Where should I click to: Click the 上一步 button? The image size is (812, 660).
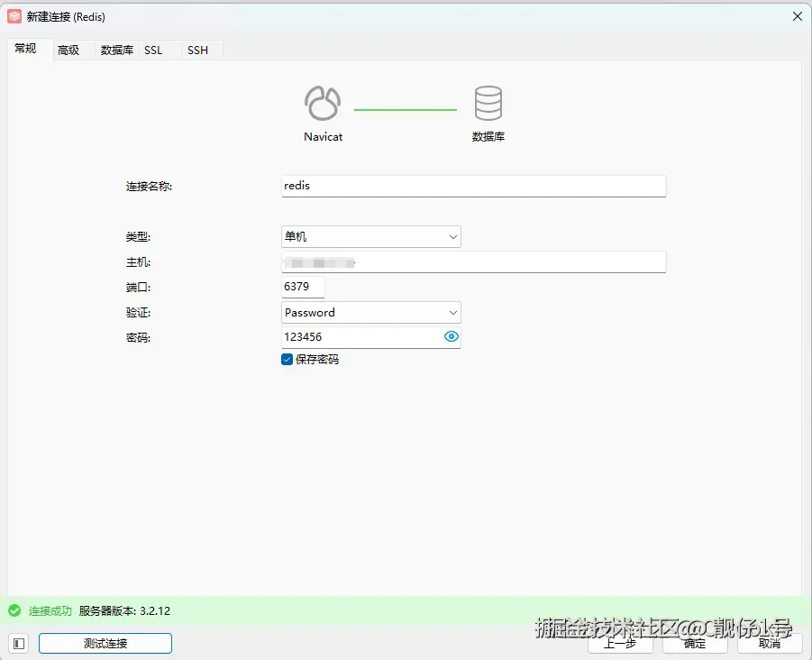pos(620,644)
